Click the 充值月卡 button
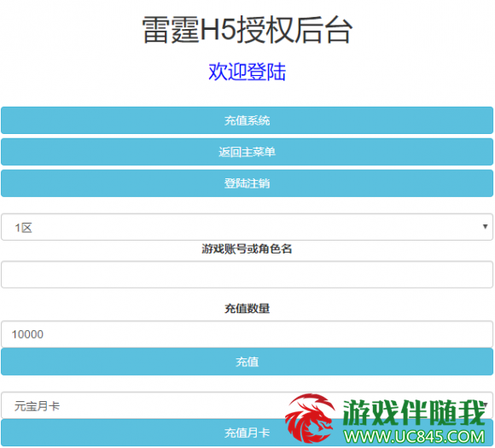Screen dimensions: 495x448 (247, 433)
